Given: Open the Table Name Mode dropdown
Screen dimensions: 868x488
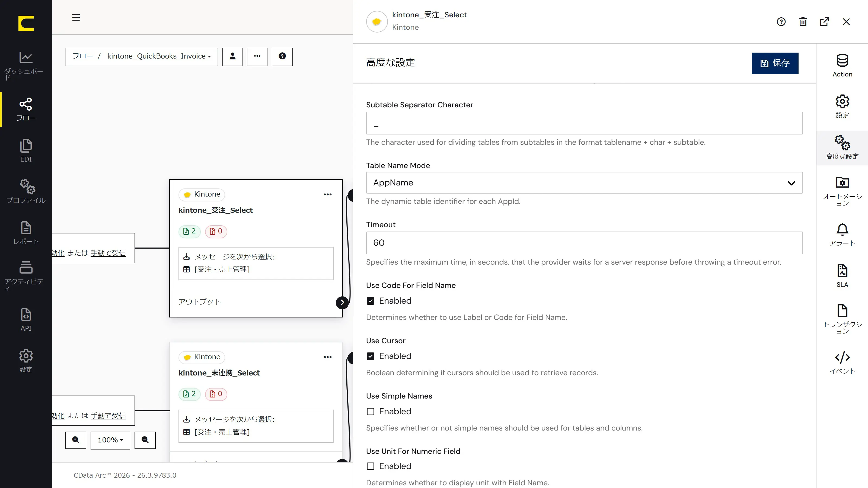Looking at the screenshot, I should (x=584, y=183).
